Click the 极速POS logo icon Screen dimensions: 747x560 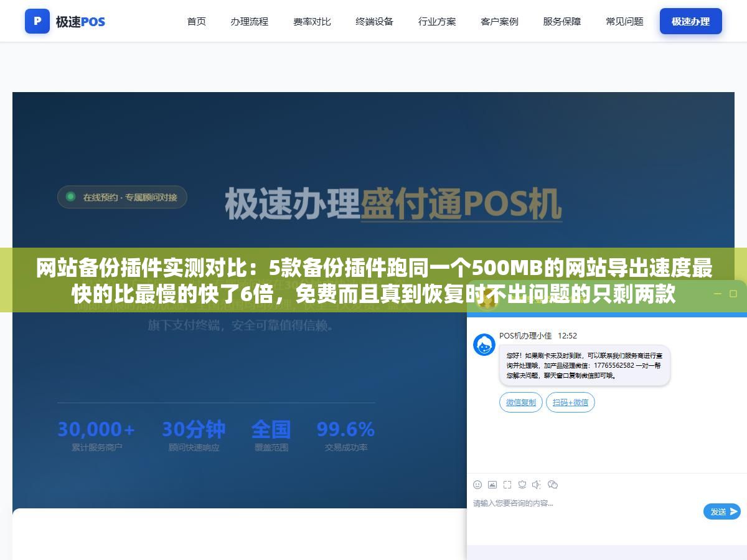point(37,21)
